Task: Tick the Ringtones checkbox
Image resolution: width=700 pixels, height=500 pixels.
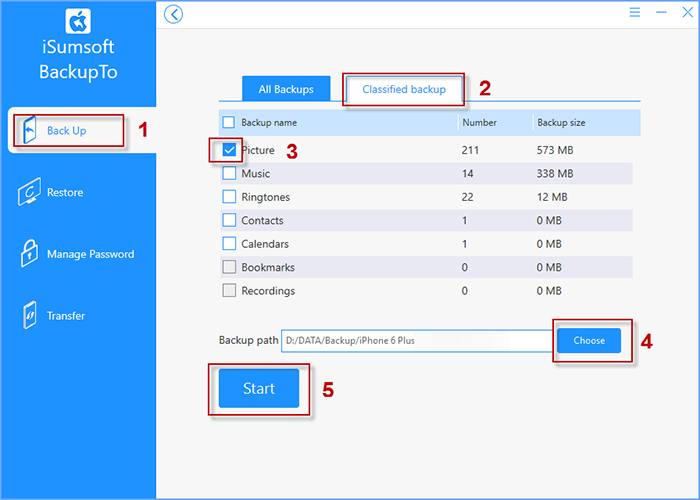Action: pos(229,197)
